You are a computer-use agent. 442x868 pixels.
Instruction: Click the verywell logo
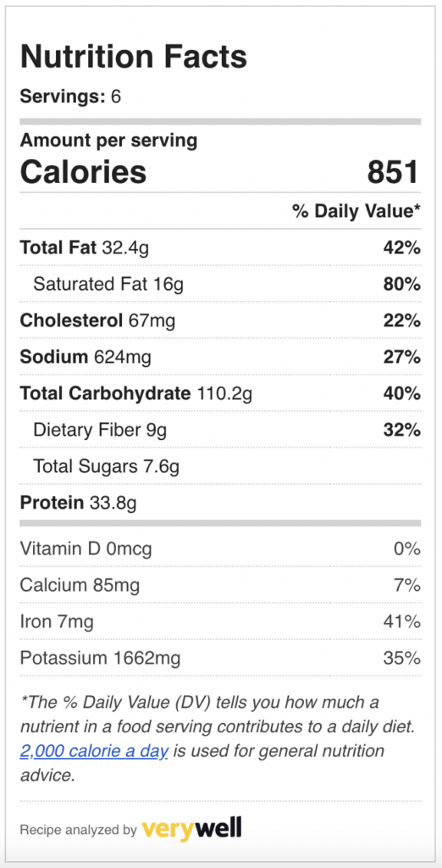[191, 829]
